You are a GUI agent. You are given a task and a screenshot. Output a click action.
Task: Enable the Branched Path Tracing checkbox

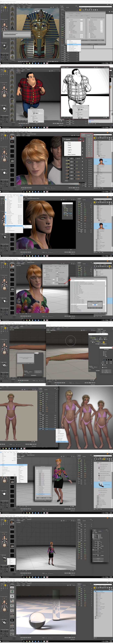[x=69, y=21]
